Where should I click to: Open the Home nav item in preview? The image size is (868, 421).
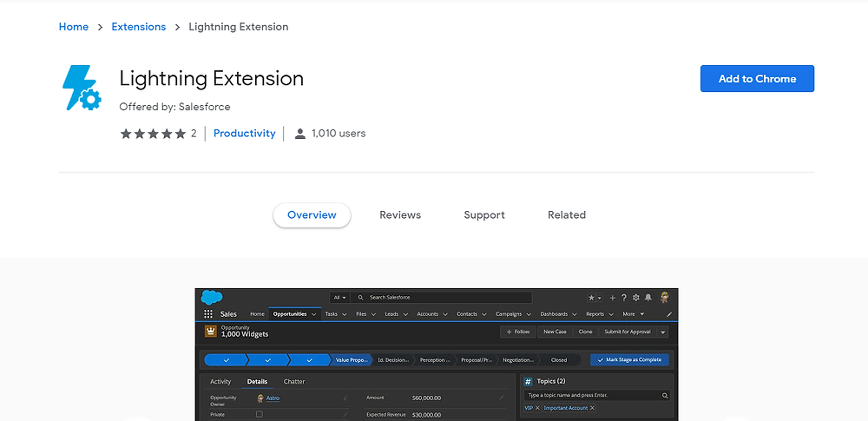258,314
